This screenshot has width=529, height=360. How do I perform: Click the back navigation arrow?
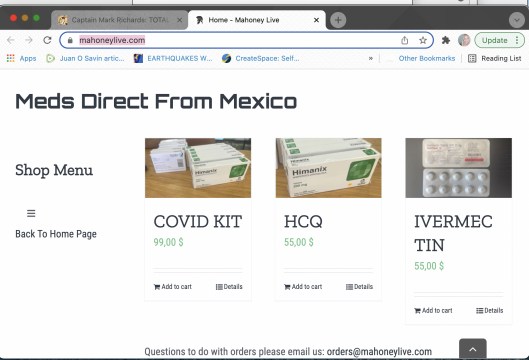pyautogui.click(x=11, y=40)
